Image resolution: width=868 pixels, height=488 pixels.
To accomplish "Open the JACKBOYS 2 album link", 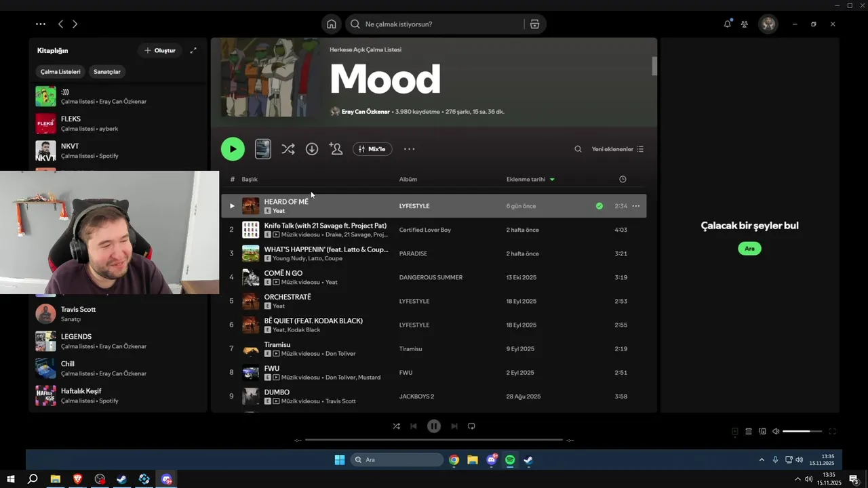I will click(x=416, y=396).
